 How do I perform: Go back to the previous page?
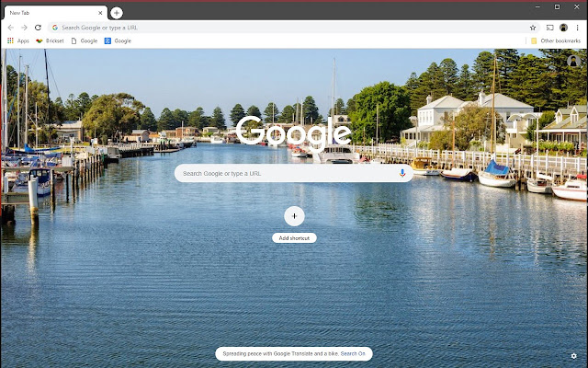tap(10, 28)
